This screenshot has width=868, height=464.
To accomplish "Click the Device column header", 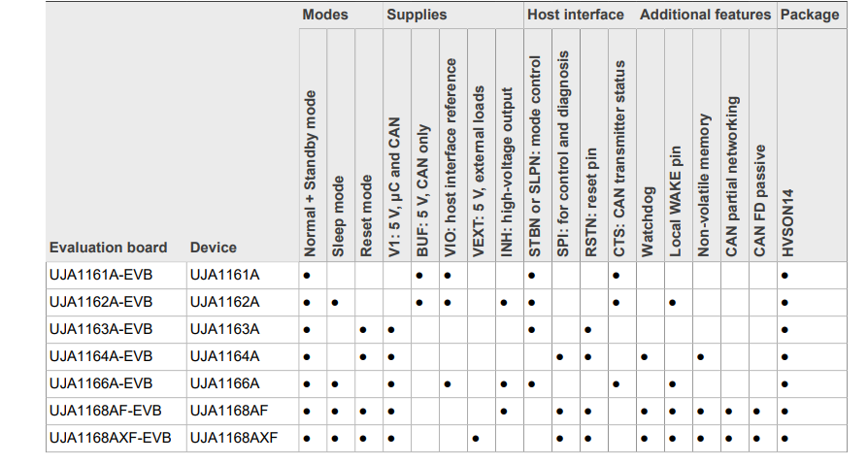I will 214,248.
